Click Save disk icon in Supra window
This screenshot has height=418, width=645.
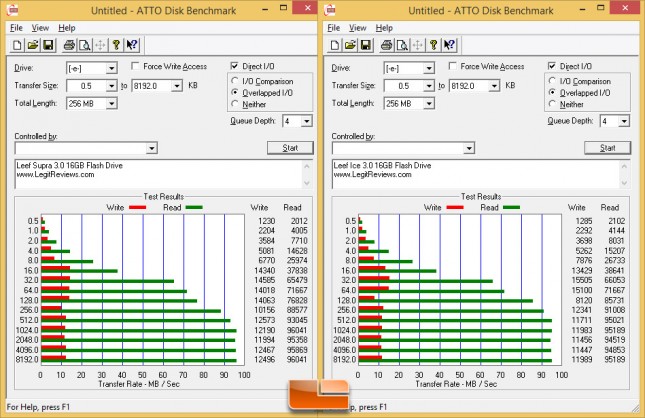pyautogui.click(x=48, y=45)
